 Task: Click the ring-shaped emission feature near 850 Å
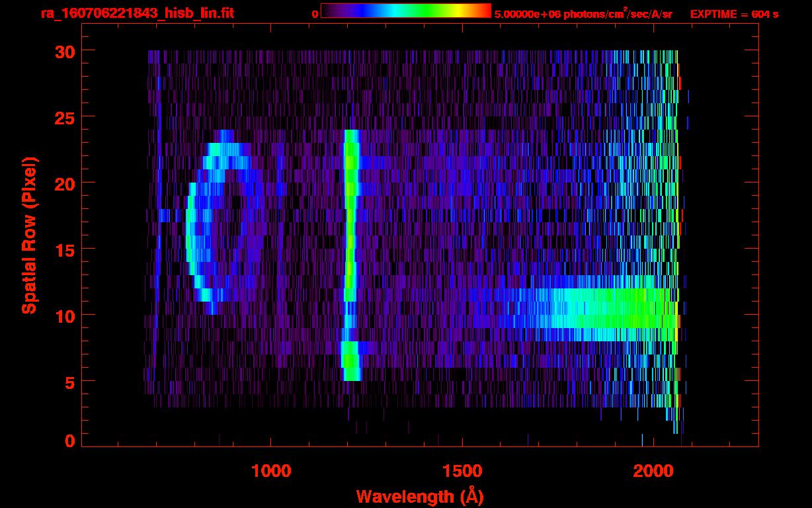pyautogui.click(x=226, y=222)
